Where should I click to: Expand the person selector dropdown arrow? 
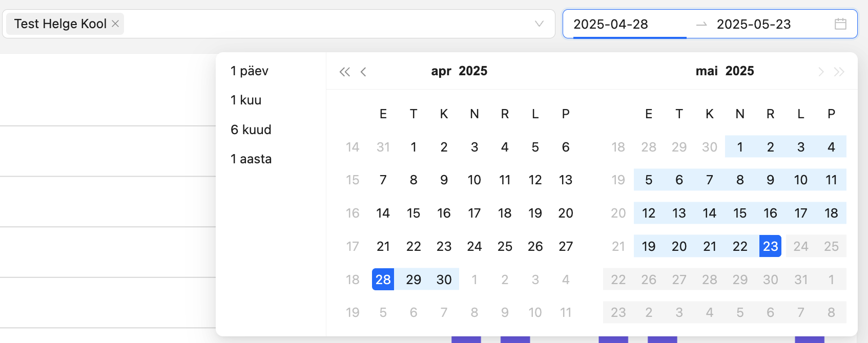(x=539, y=24)
